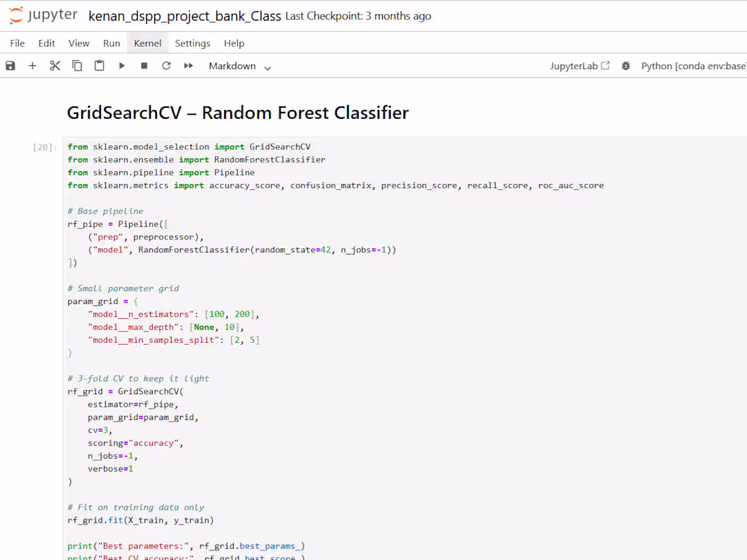The width and height of the screenshot is (747, 560).
Task: Click the model__n_estimators line
Action: click(173, 314)
